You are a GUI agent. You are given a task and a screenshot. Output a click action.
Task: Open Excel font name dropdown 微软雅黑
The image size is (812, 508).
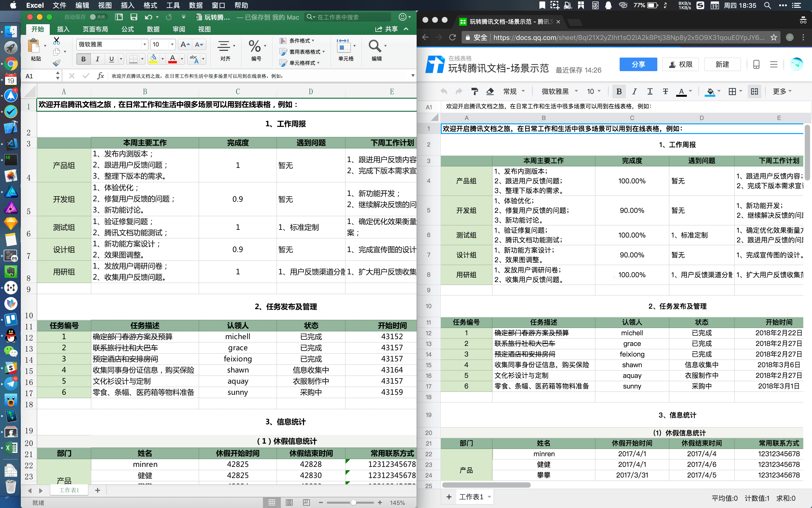(145, 44)
